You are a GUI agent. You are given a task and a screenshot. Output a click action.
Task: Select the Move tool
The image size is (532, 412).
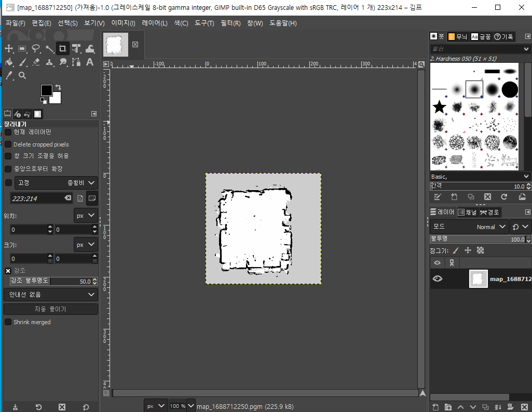[x=9, y=49]
